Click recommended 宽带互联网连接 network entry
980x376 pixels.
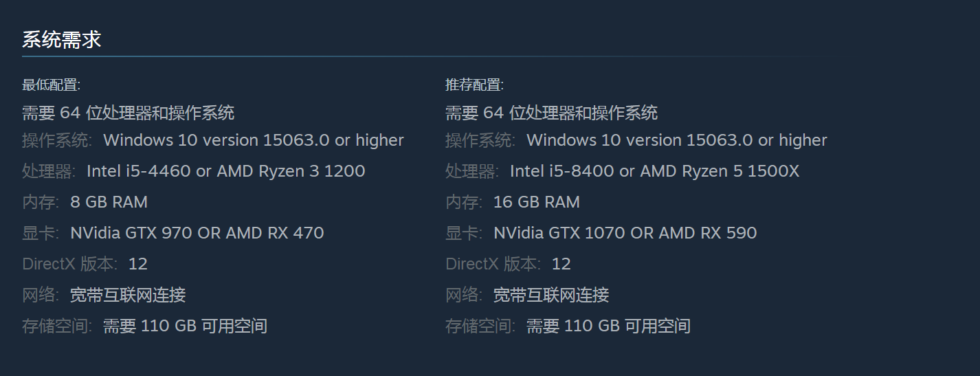point(551,296)
